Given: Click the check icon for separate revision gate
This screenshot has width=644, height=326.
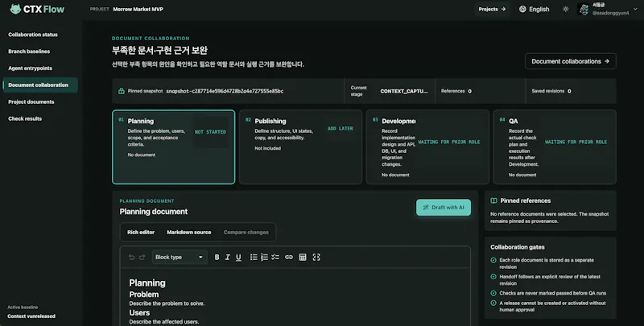Looking at the screenshot, I should coord(493,260).
